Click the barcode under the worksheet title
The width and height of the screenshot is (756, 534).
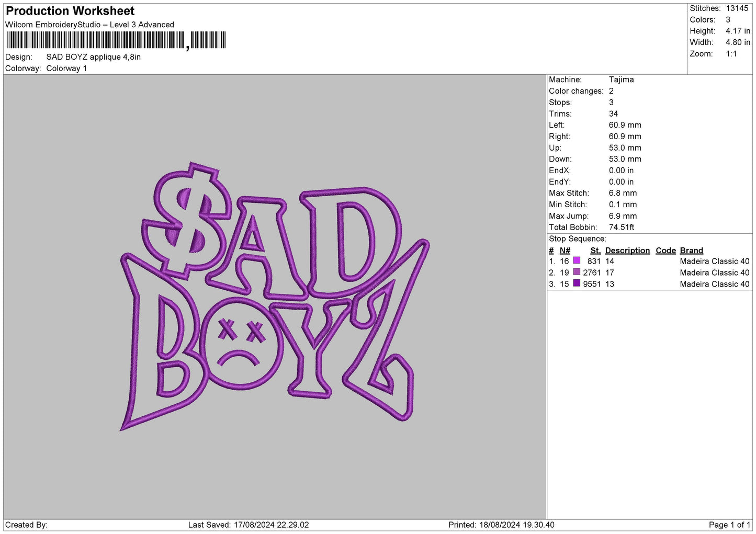pos(116,40)
